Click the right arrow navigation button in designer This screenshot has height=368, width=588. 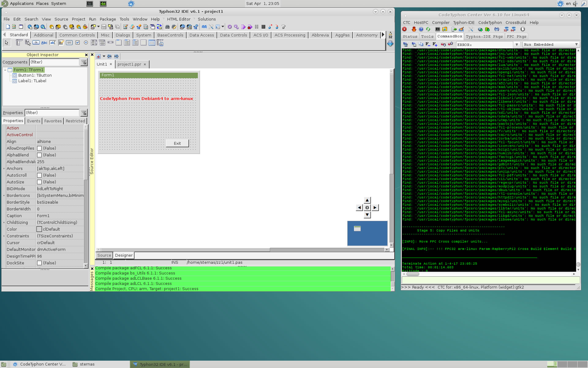(375, 208)
